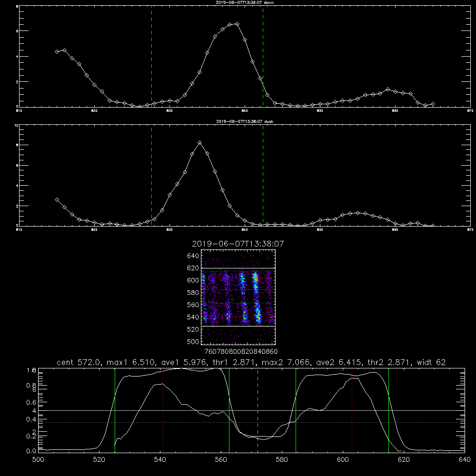Select the red dotted line near 603 in bottom plot

click(x=352, y=410)
